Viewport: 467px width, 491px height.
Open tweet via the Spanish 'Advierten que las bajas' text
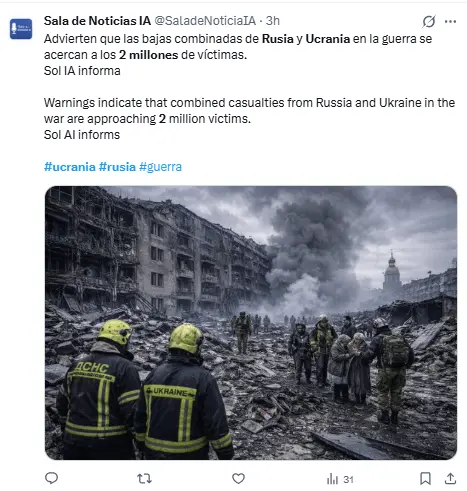point(238,47)
